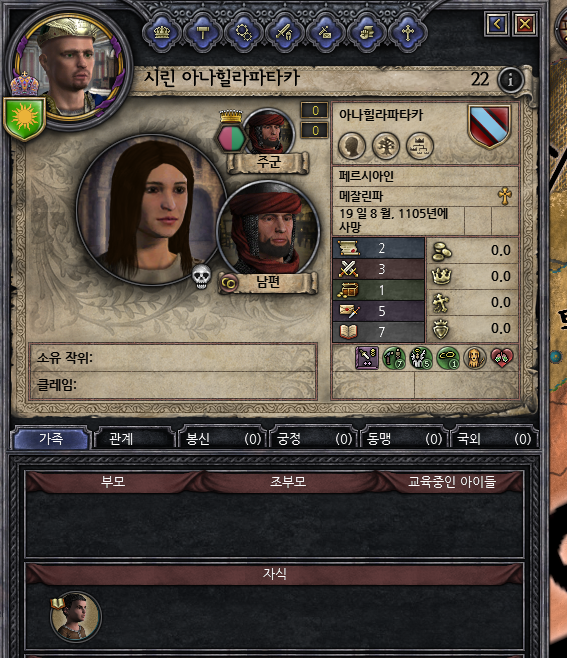Open the gears technology menu icon
The width and height of the screenshot is (567, 658).
[243, 32]
